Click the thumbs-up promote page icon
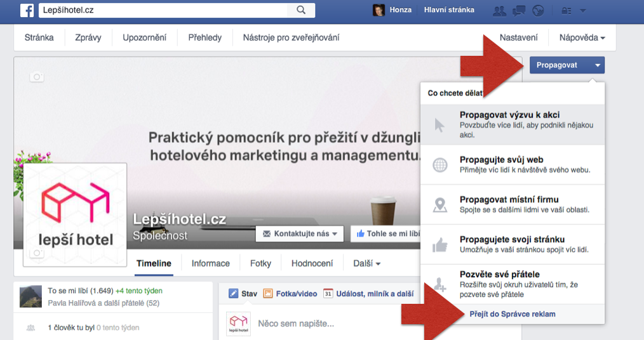 click(440, 245)
